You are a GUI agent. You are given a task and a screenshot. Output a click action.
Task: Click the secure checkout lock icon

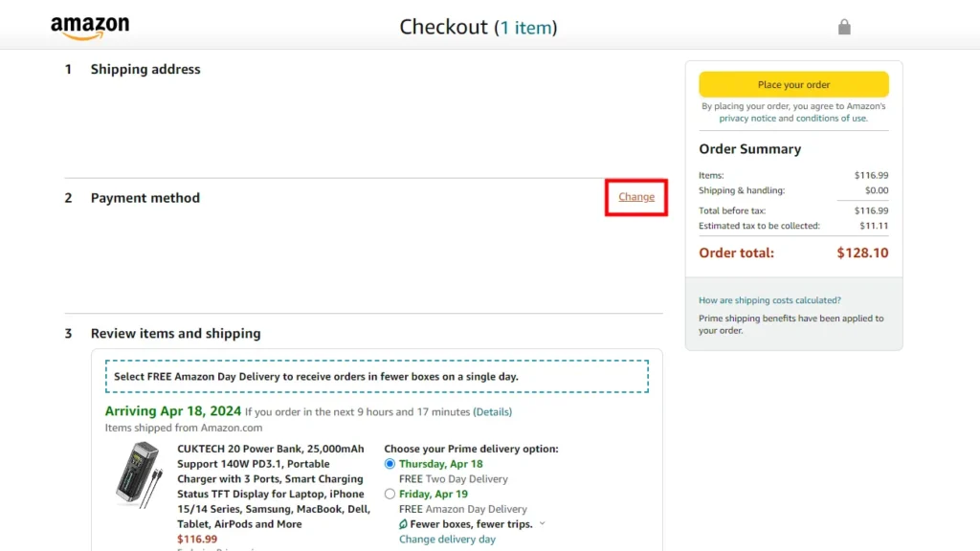pyautogui.click(x=844, y=26)
